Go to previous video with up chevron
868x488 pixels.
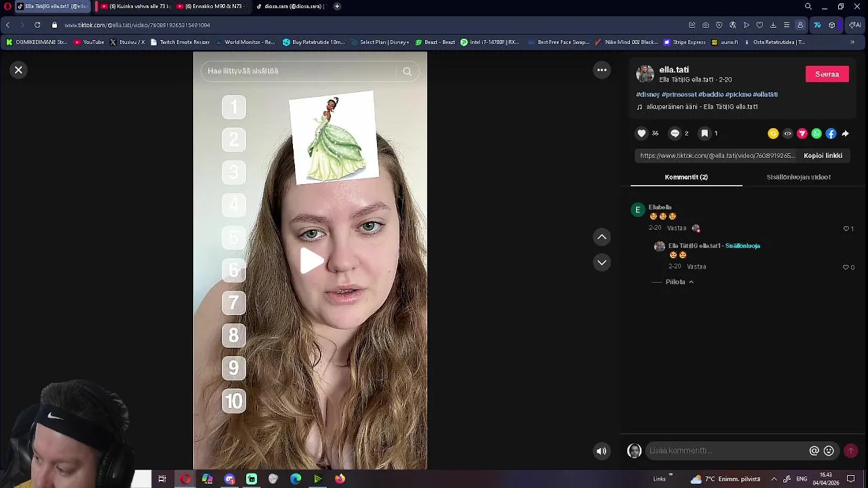(x=601, y=237)
